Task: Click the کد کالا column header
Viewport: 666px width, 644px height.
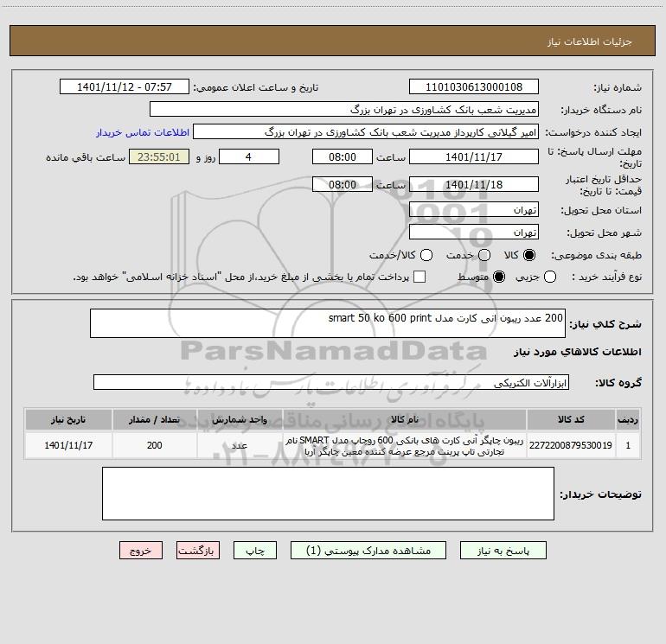Action: (571, 419)
